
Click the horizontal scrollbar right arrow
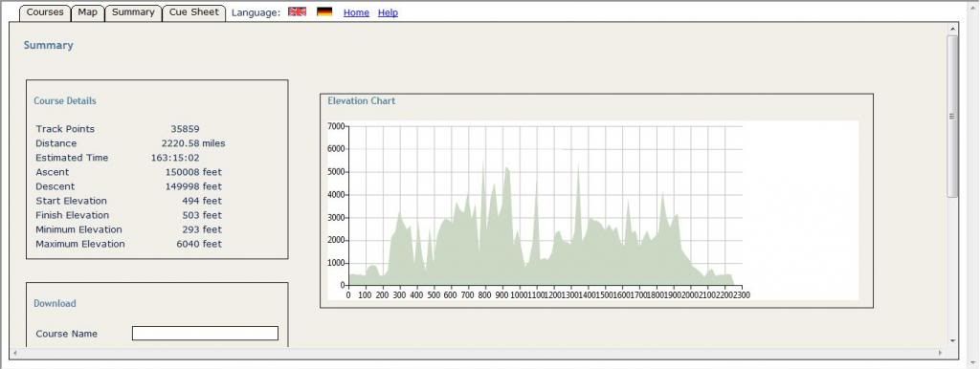tap(940, 353)
